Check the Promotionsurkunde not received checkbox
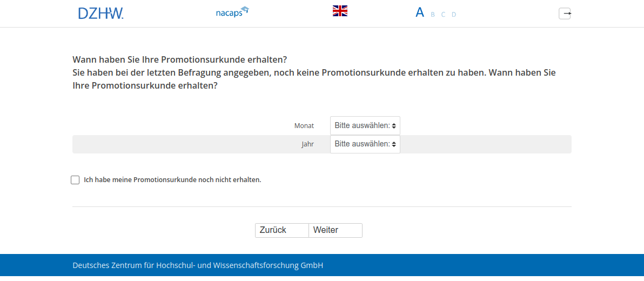Viewport: 644px width, 281px height. pos(75,180)
